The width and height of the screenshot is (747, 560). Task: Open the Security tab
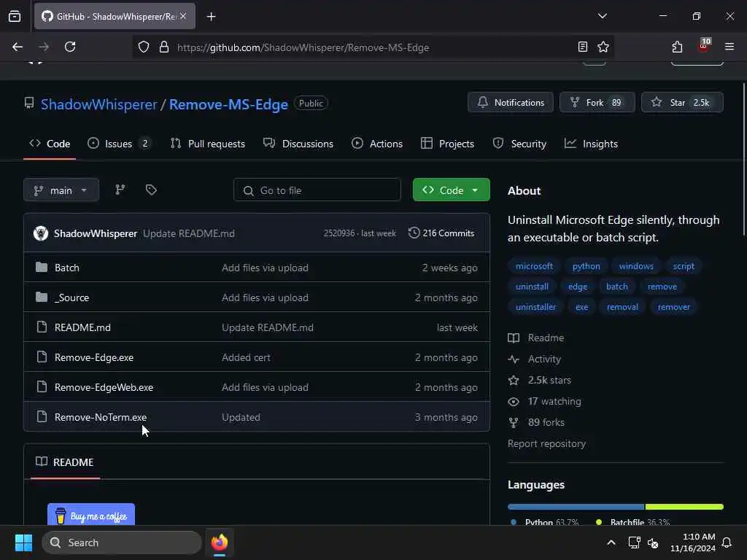(x=519, y=144)
